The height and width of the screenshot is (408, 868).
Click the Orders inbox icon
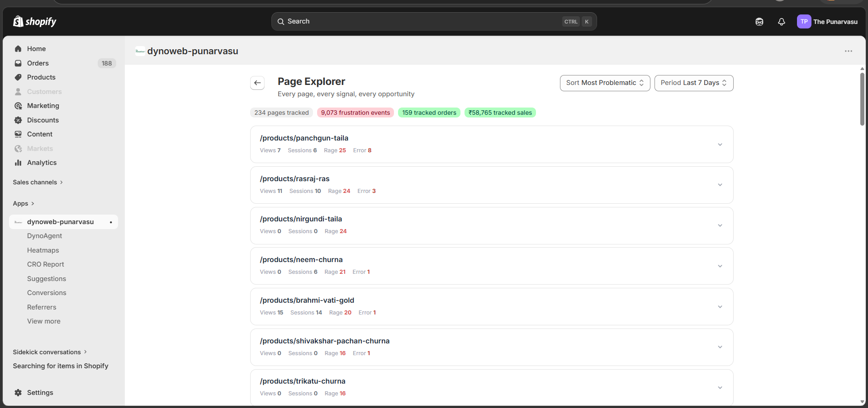18,63
